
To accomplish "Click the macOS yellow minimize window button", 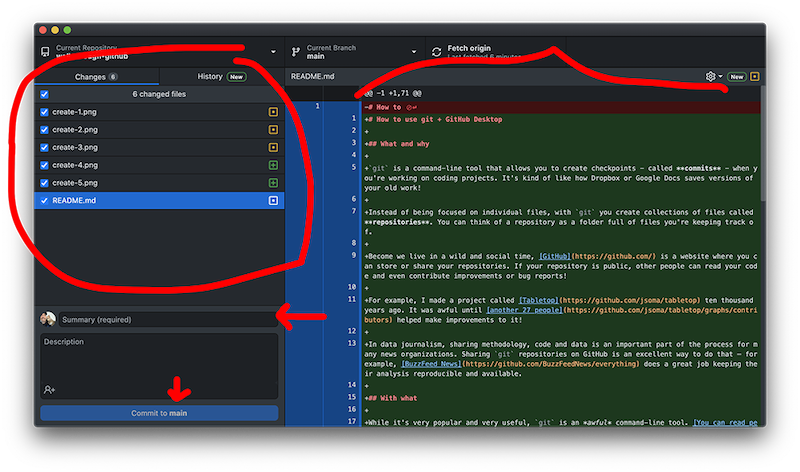I will [55, 30].
